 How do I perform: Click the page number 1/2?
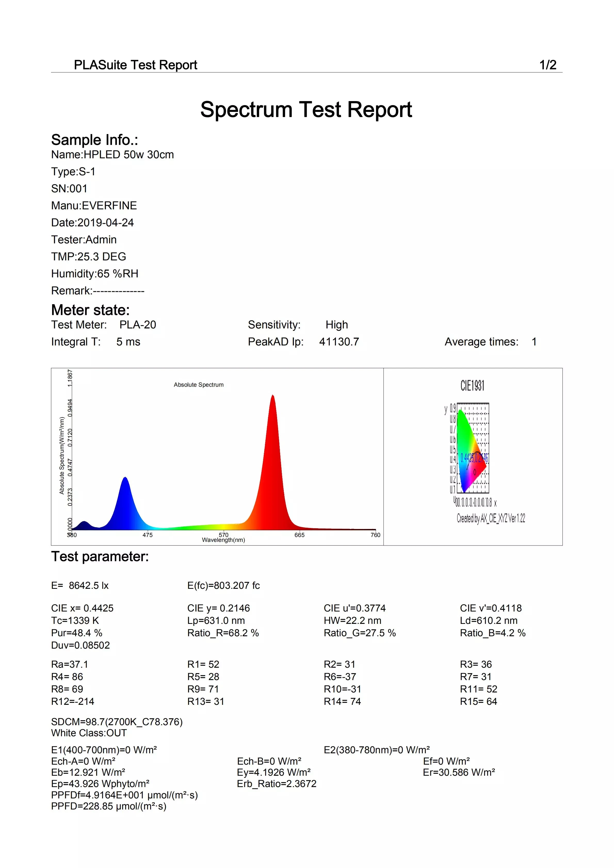[547, 65]
